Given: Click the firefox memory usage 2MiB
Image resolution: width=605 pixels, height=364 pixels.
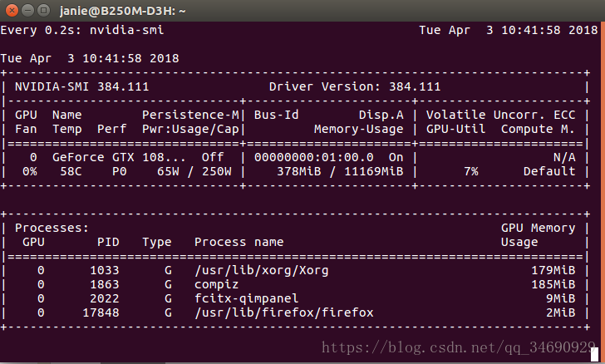Looking at the screenshot, I should click(x=560, y=312).
